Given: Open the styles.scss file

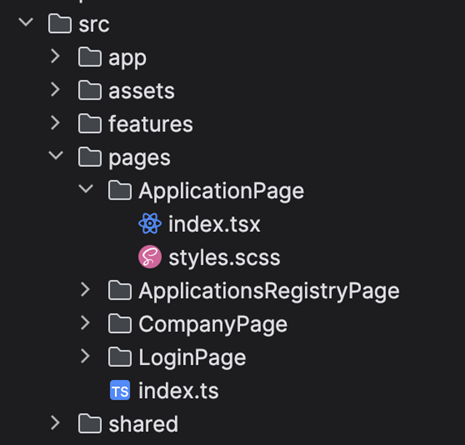Looking at the screenshot, I should pos(224,258).
